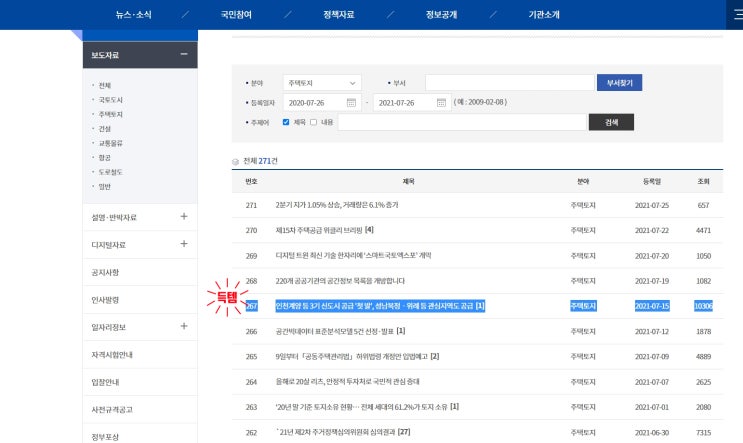Open post 264 about 20살 리츠
The height and width of the screenshot is (443, 743).
[347, 381]
